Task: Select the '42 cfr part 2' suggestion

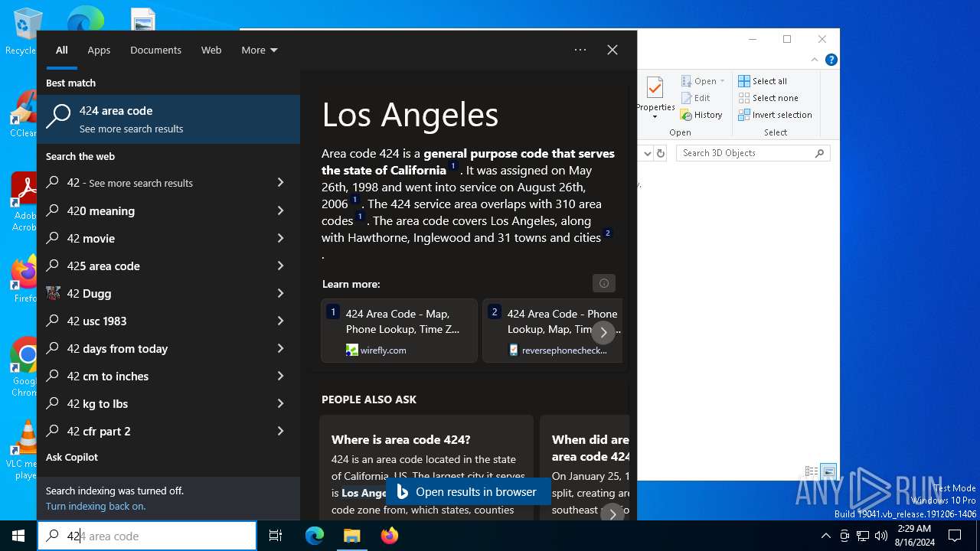Action: (168, 431)
